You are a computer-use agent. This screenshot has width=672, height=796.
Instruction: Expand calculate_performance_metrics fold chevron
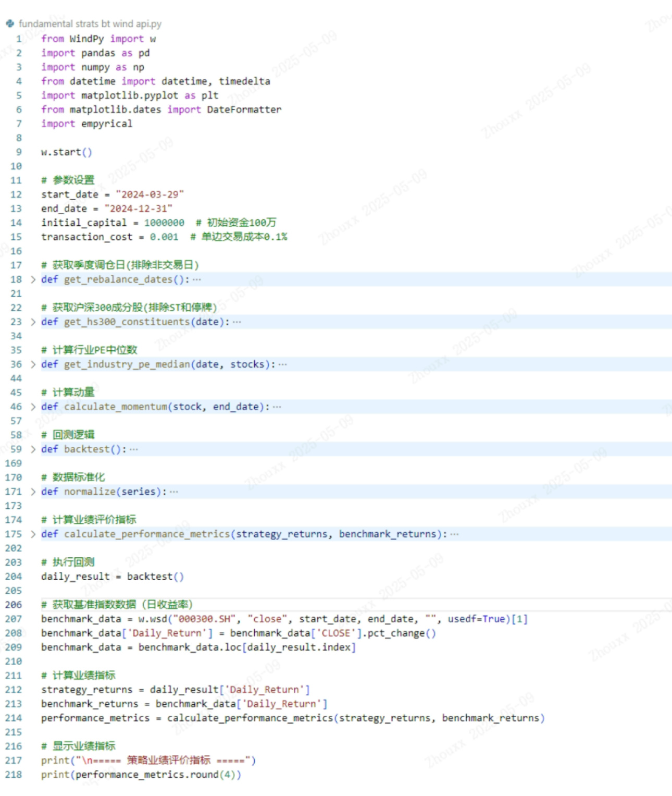click(x=33, y=534)
